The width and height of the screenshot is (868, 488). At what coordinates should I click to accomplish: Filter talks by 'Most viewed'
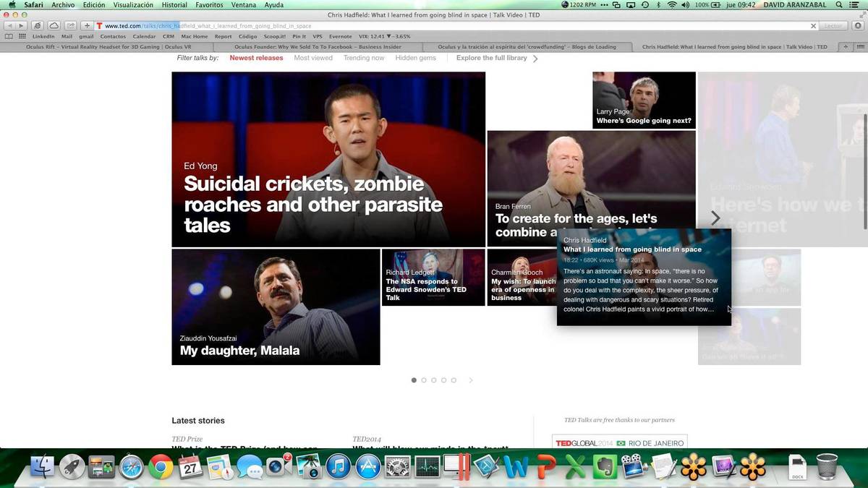[313, 58]
